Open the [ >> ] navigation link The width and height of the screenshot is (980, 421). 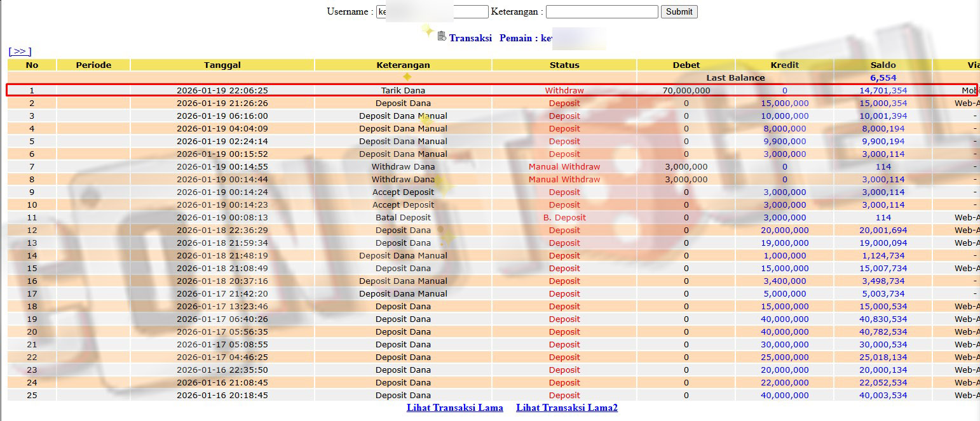click(20, 51)
